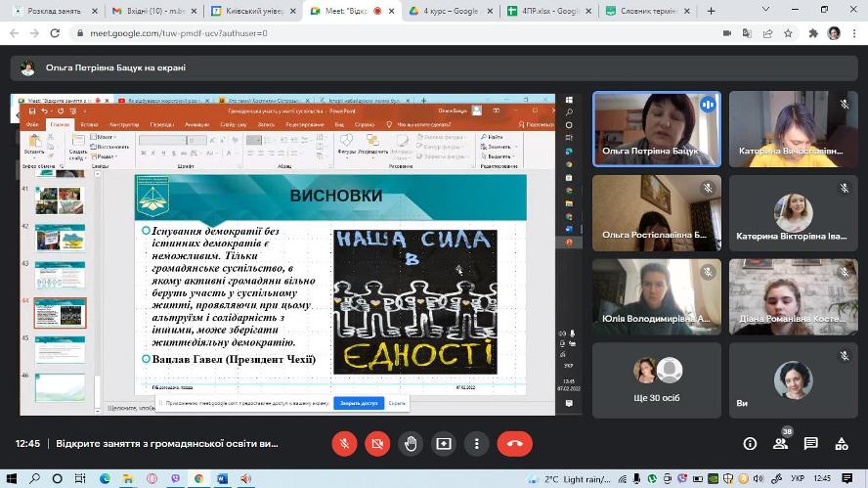This screenshot has width=868, height=488.
Task: Select Ольга Потрівна Бацук video tile
Action: coord(657,129)
